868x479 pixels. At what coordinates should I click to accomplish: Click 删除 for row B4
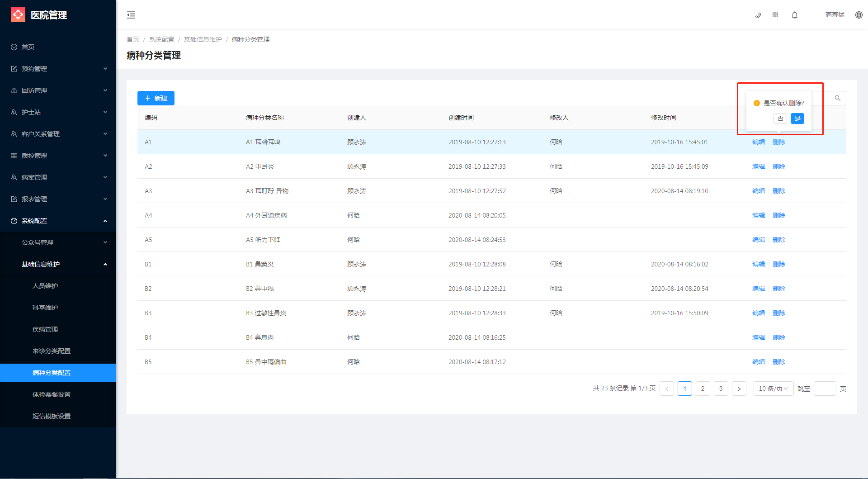[x=779, y=337]
